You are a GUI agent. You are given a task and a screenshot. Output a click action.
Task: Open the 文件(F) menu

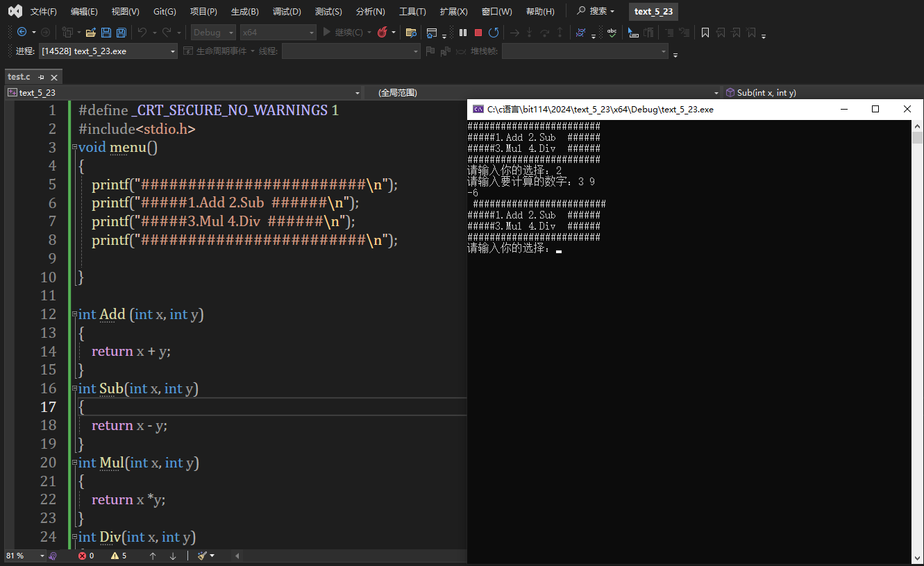click(43, 11)
